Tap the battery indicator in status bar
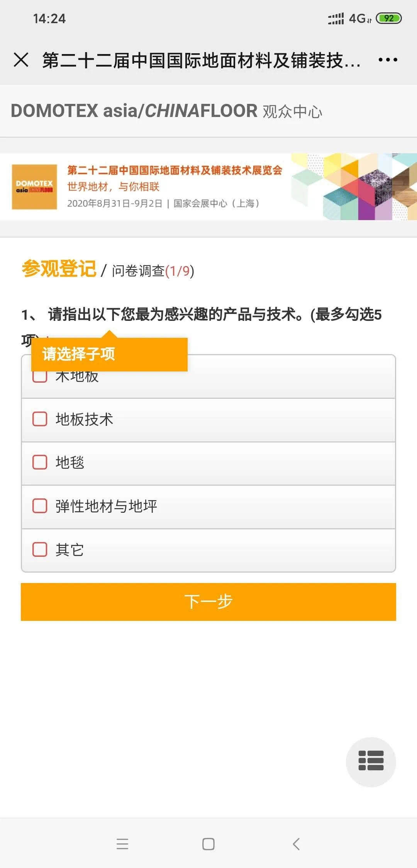Image resolution: width=417 pixels, height=868 pixels. [389, 18]
